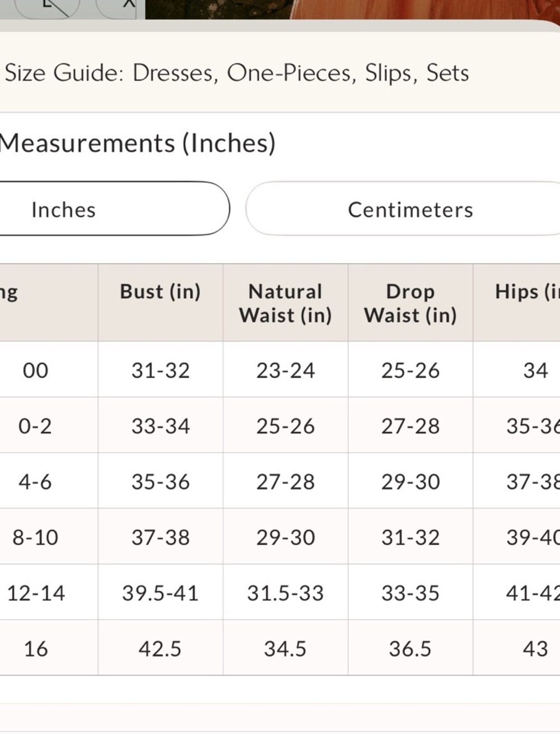560x747 pixels.
Task: Select the Natural Waist (in) column header
Action: coord(286,303)
